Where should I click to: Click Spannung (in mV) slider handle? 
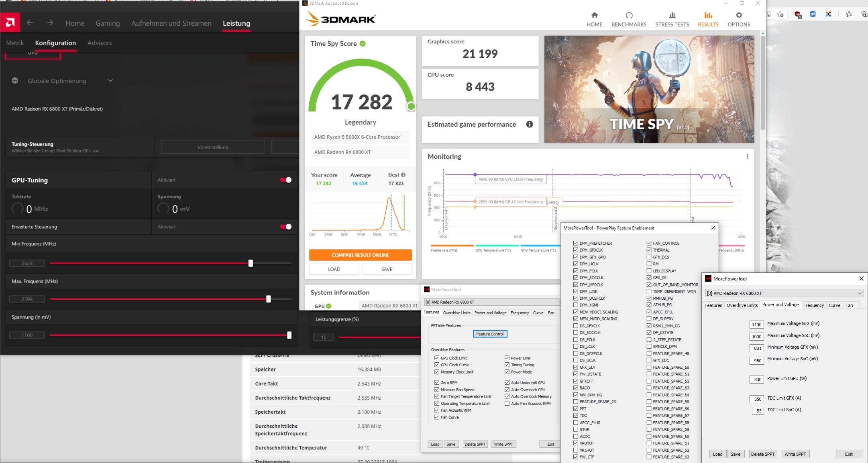(x=289, y=335)
